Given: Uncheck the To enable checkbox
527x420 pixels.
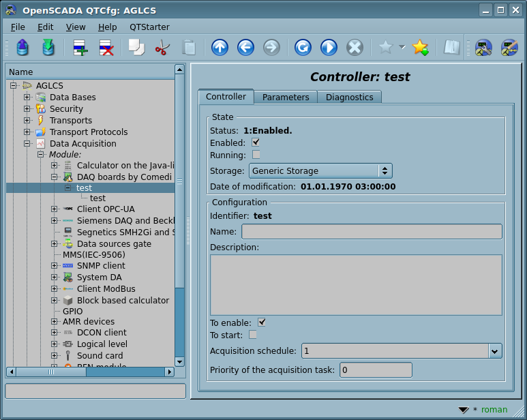Looking at the screenshot, I should point(262,322).
